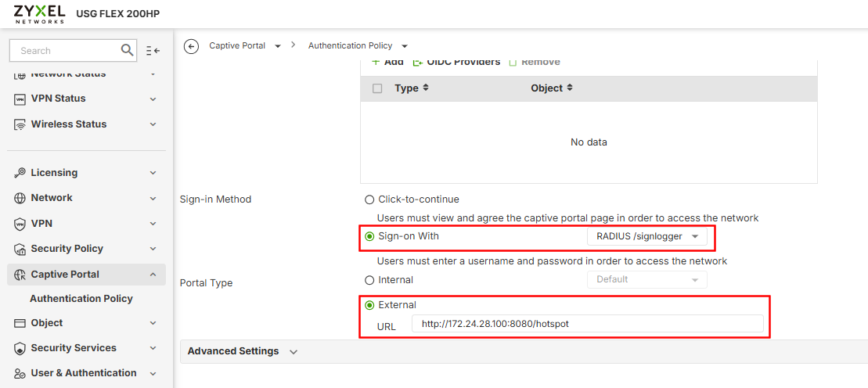
Task: Click the Add button
Action: pos(387,62)
